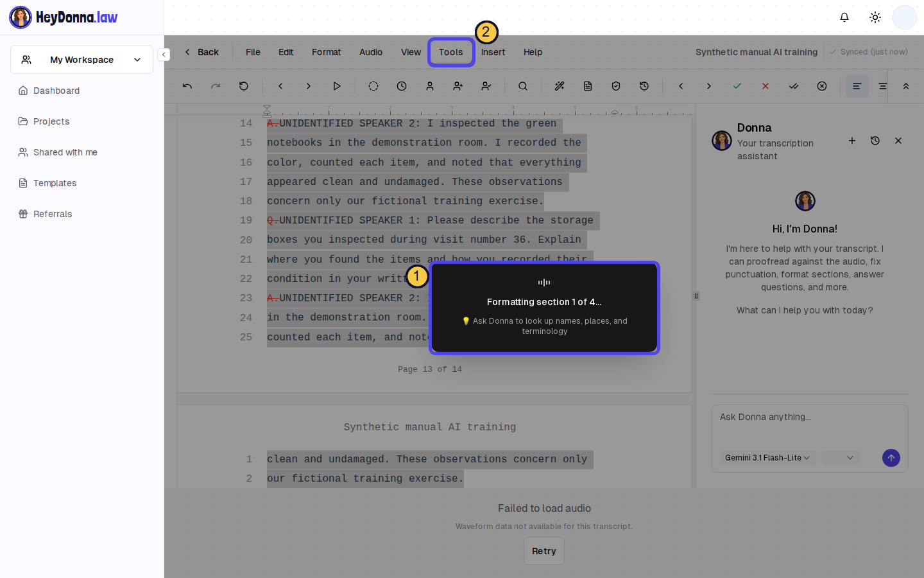This screenshot has width=924, height=578.
Task: Click the dashed circle icon in toolbar
Action: 373,86
